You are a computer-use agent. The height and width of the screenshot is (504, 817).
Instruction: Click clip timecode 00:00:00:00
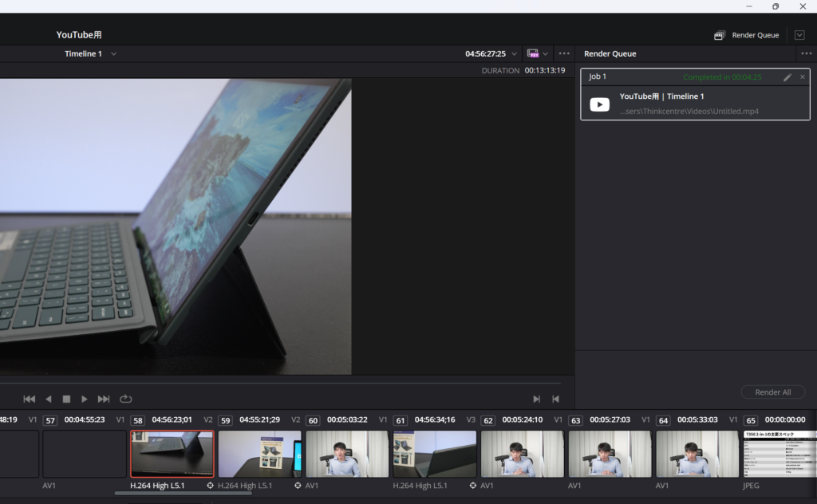pos(785,419)
